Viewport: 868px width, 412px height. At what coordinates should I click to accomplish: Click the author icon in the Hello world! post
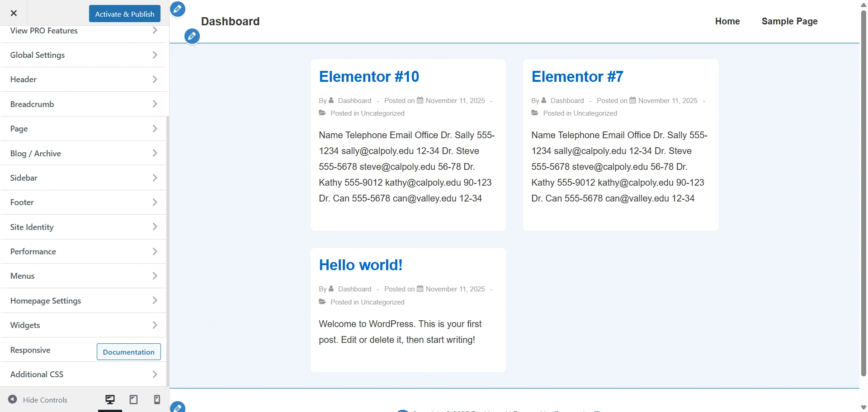pos(331,289)
